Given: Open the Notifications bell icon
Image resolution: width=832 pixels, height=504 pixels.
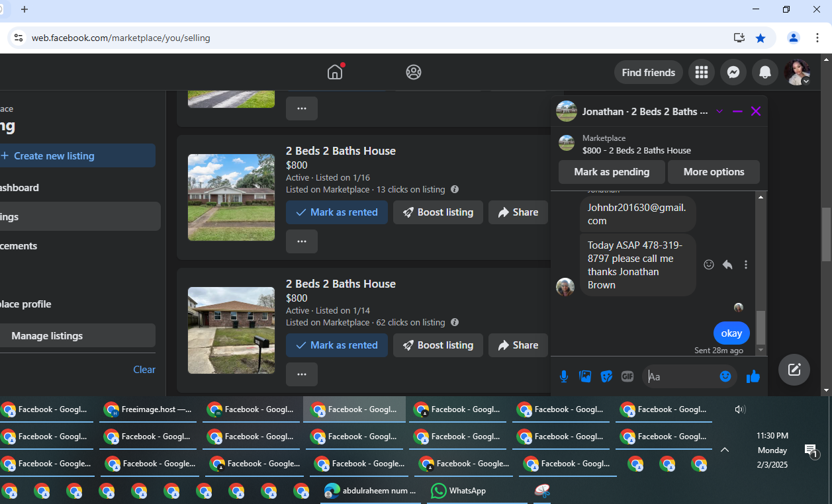Looking at the screenshot, I should tap(765, 72).
